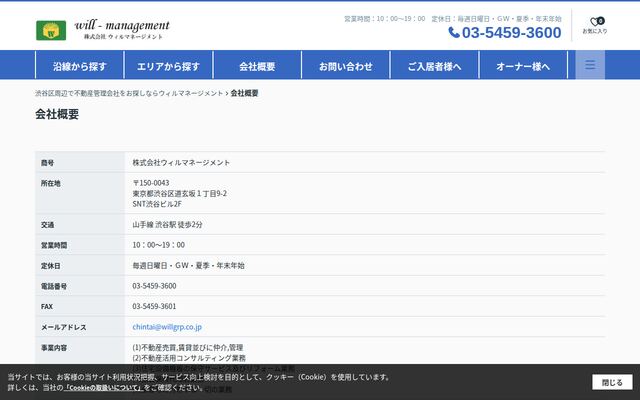This screenshot has height=400, width=640.
Task: Follow breadcrumb link to site home
Action: pos(129,93)
